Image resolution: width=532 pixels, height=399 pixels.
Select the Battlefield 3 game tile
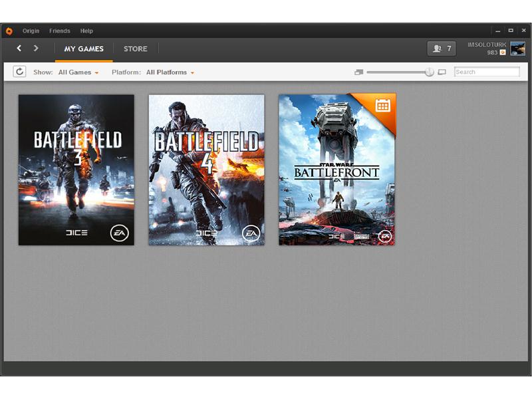pos(76,170)
